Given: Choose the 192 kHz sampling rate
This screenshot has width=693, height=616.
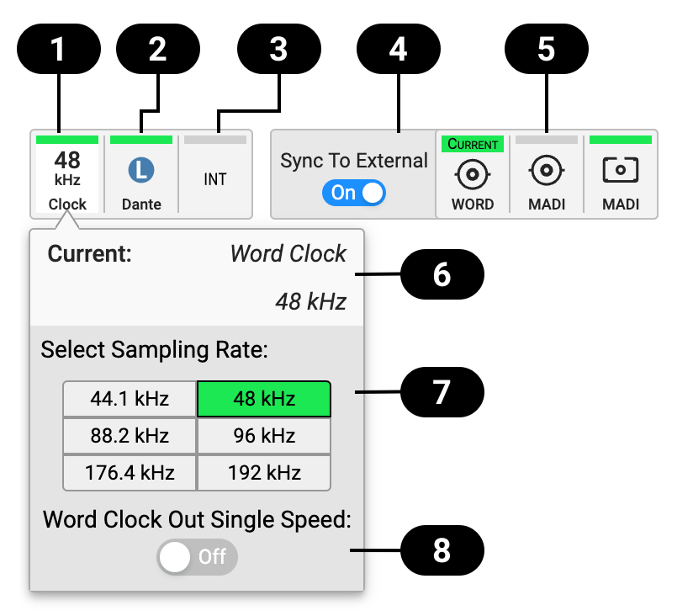Looking at the screenshot, I should coord(264,473).
